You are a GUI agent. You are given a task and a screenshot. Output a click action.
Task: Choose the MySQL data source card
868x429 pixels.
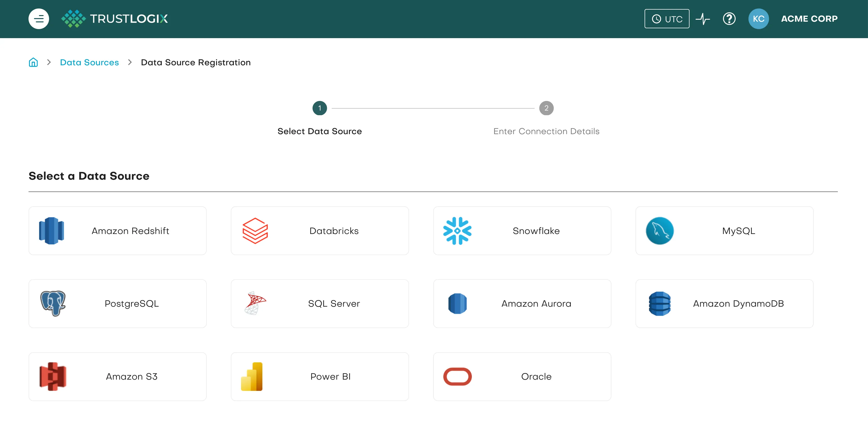pyautogui.click(x=724, y=231)
